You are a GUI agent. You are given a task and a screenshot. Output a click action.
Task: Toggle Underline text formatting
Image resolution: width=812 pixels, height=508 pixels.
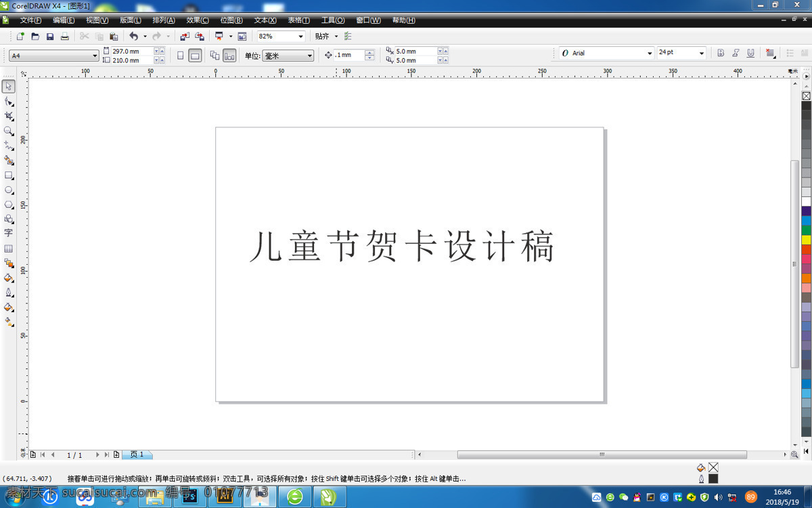click(750, 53)
